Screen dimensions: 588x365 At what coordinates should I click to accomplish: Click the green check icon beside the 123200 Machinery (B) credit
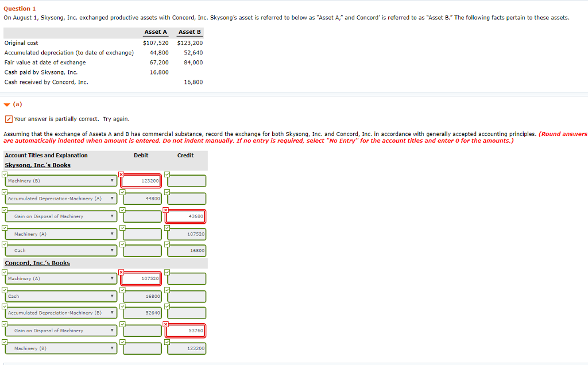[167, 343]
